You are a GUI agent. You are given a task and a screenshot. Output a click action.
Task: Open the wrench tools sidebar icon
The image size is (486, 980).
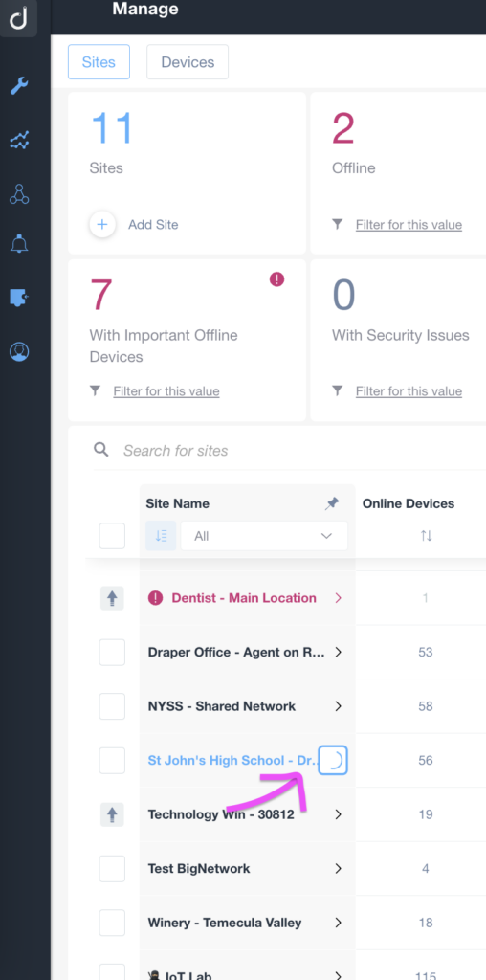[19, 85]
